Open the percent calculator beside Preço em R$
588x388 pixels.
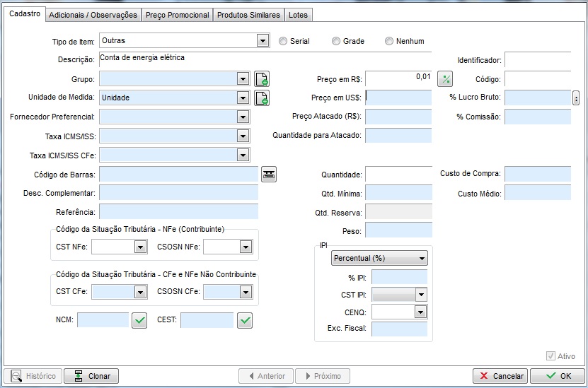(x=445, y=79)
